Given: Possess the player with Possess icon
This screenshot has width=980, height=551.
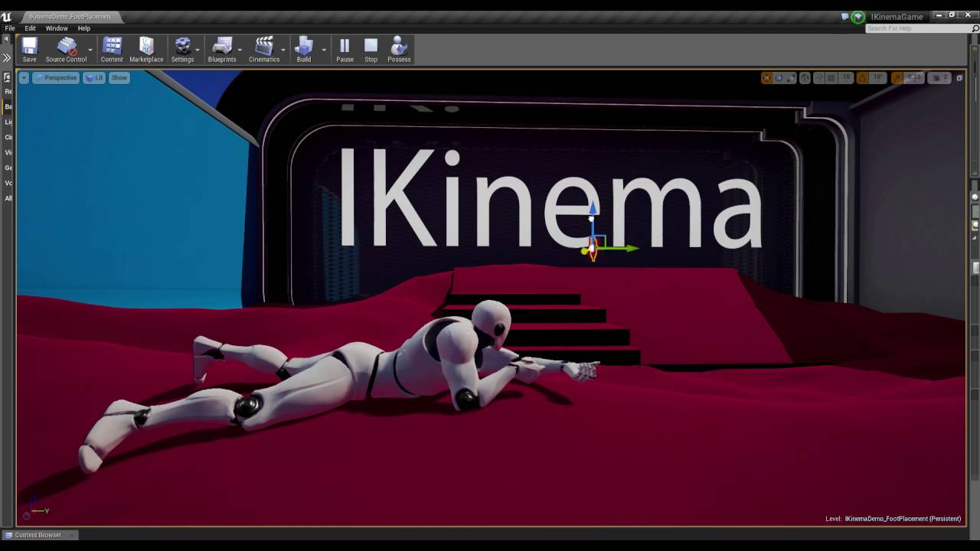Looking at the screenshot, I should (399, 50).
